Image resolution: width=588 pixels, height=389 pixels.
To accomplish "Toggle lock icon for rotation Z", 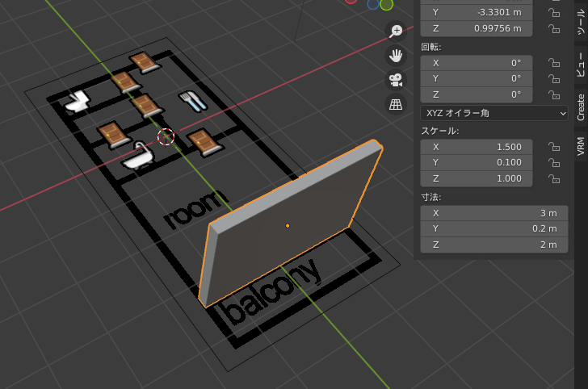I will click(x=554, y=95).
